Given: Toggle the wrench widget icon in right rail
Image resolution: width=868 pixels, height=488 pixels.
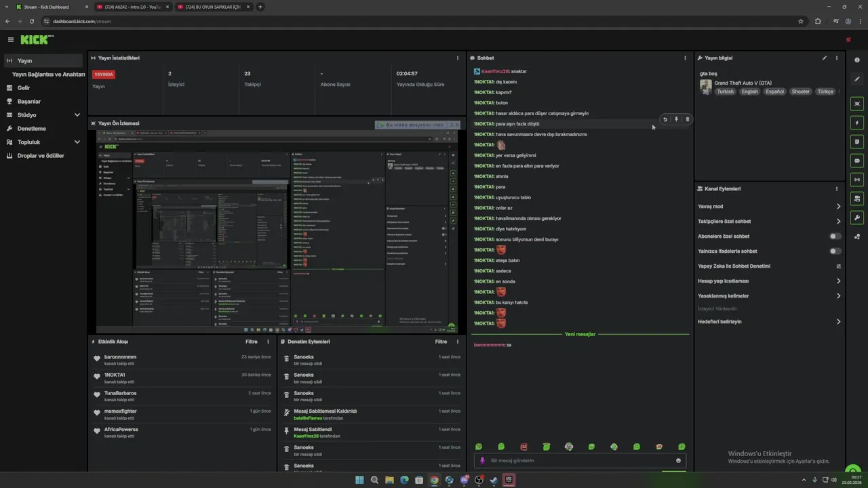Looking at the screenshot, I should click(x=857, y=218).
